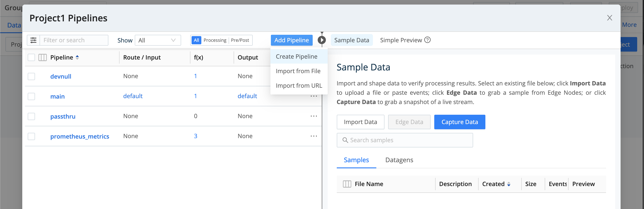644x209 pixels.
Task: Open the options ellipsis for main pipeline
Action: [x=314, y=96]
